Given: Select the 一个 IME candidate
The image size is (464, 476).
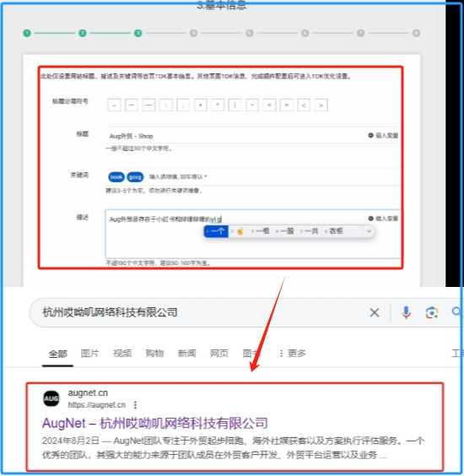Looking at the screenshot, I should tap(216, 231).
